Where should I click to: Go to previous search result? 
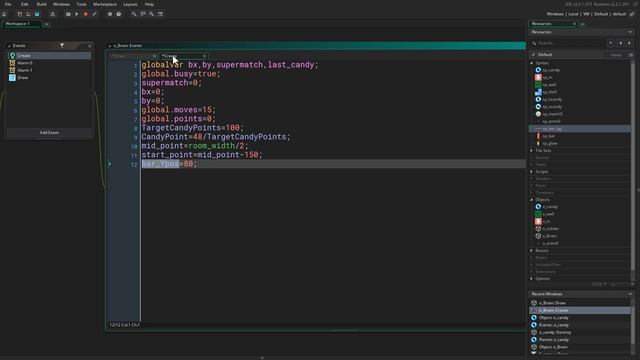coord(620,43)
